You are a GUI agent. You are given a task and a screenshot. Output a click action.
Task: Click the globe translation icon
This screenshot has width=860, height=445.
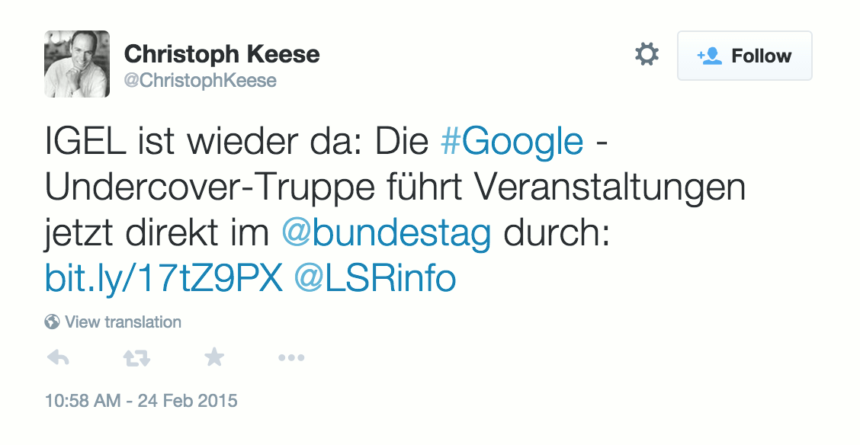pos(52,322)
